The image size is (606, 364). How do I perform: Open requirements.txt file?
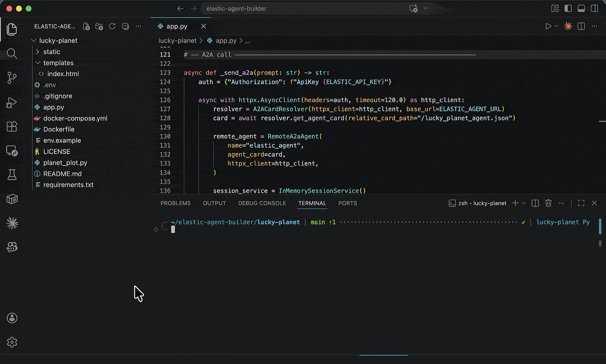click(68, 185)
